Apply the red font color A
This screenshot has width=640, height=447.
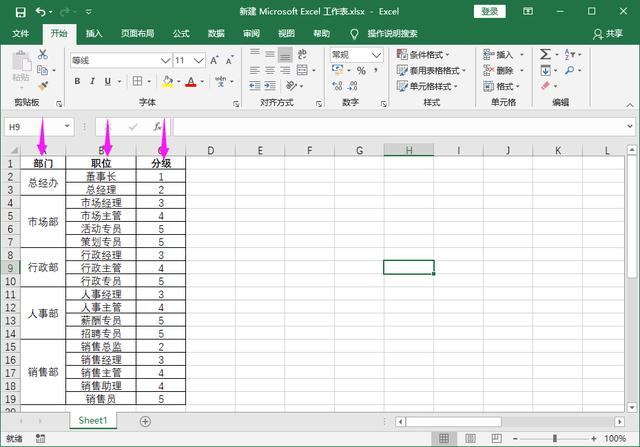pos(191,81)
